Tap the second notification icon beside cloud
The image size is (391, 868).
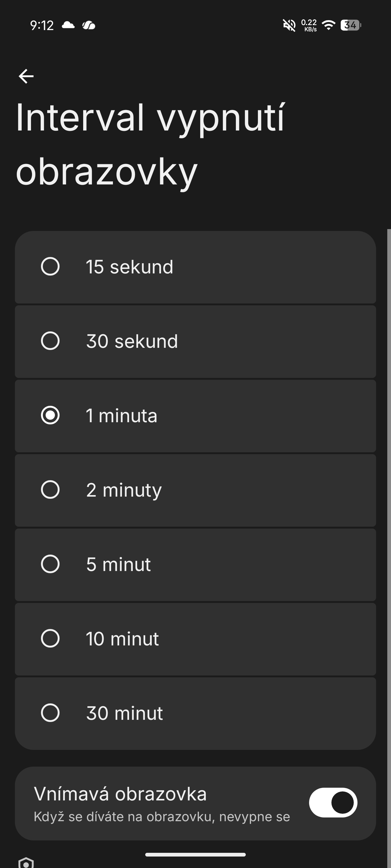pyautogui.click(x=89, y=25)
